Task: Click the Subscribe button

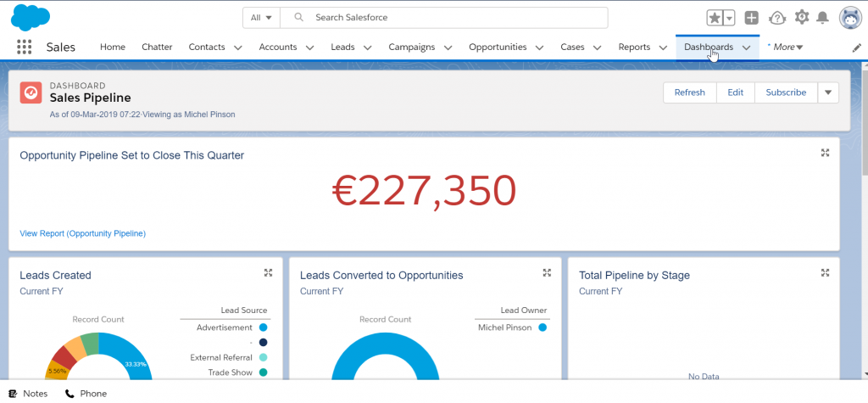Action: tap(786, 92)
